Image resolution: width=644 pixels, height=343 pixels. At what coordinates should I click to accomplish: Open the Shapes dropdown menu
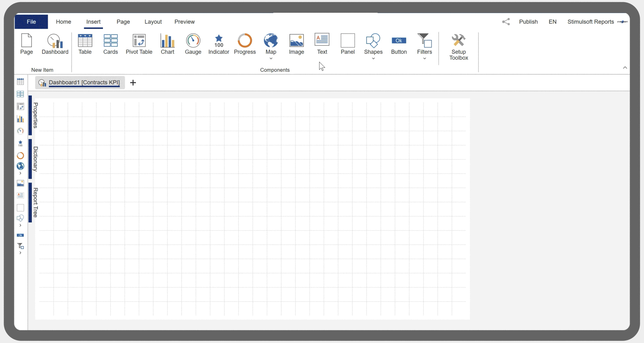[373, 58]
